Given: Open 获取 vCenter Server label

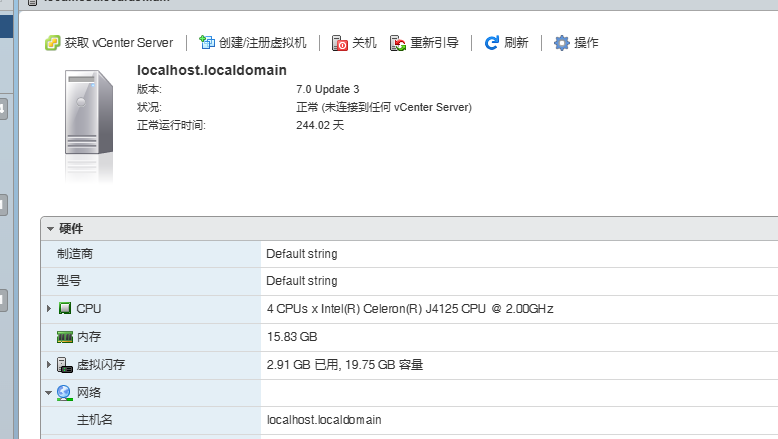Looking at the screenshot, I should coord(119,43).
